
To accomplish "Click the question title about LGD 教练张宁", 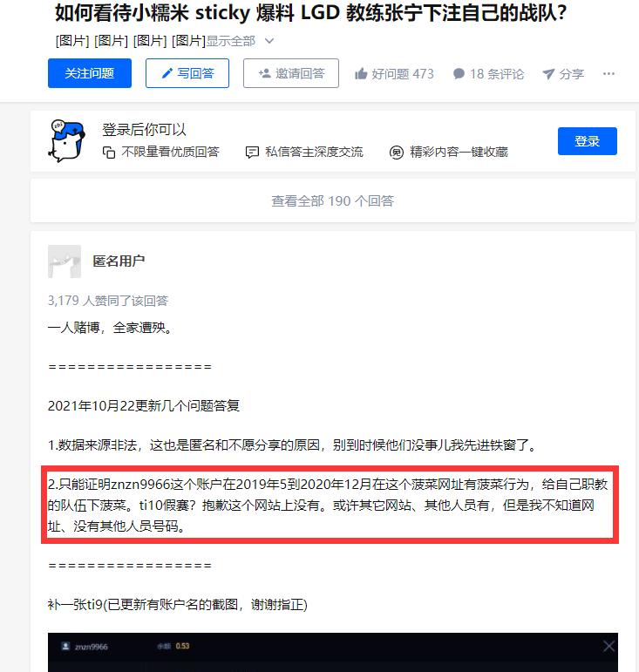I will [x=311, y=13].
